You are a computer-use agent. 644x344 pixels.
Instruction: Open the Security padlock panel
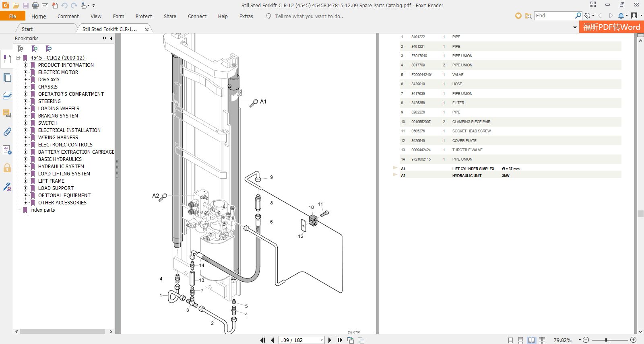pyautogui.click(x=7, y=168)
